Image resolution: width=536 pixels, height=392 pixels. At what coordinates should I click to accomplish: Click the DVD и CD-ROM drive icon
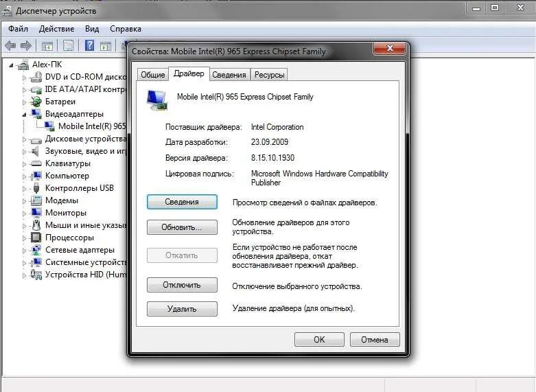36,77
